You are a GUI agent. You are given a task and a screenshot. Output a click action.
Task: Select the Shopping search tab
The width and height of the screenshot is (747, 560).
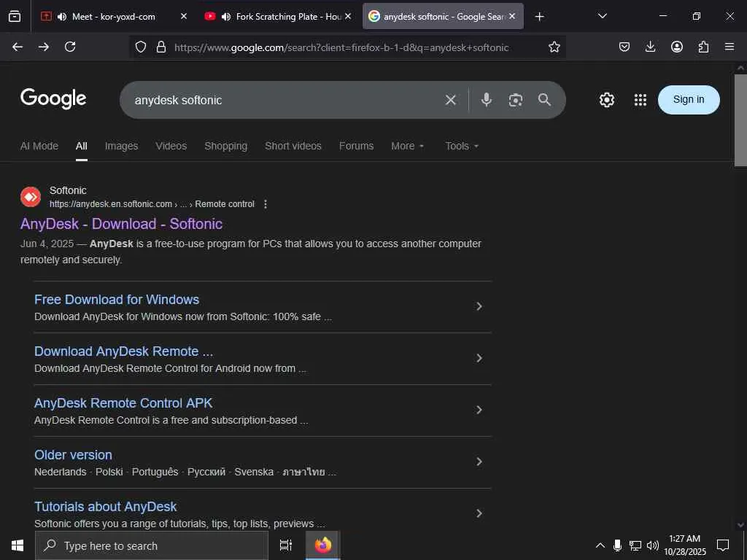(226, 146)
